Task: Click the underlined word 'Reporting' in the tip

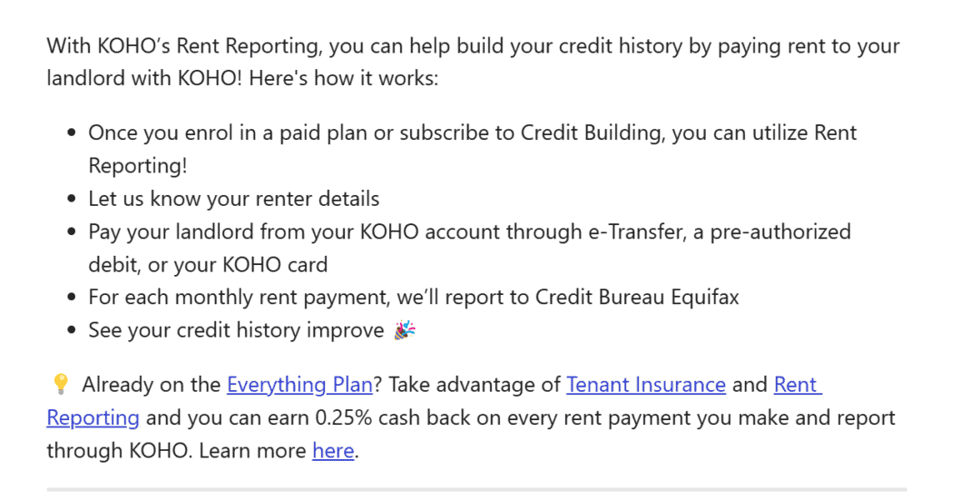Action: point(93,417)
